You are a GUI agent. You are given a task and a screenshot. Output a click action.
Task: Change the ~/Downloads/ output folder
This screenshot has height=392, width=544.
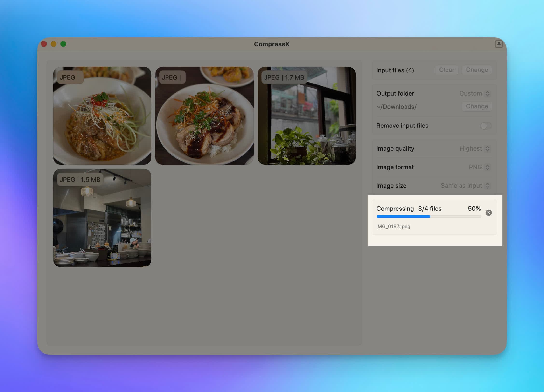[x=477, y=106]
